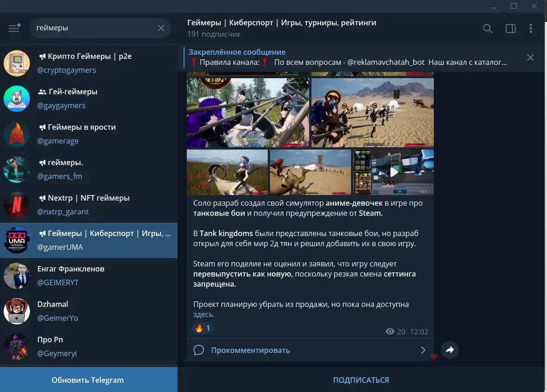Open the goat rider screenshot thumbnail
The height and width of the screenshot is (392, 547).
coord(227,172)
